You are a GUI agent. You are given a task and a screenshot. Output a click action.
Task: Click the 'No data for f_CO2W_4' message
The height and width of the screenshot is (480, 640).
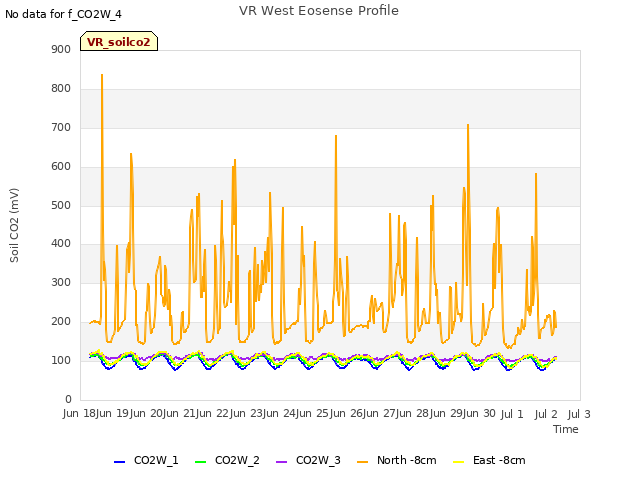pyautogui.click(x=63, y=15)
